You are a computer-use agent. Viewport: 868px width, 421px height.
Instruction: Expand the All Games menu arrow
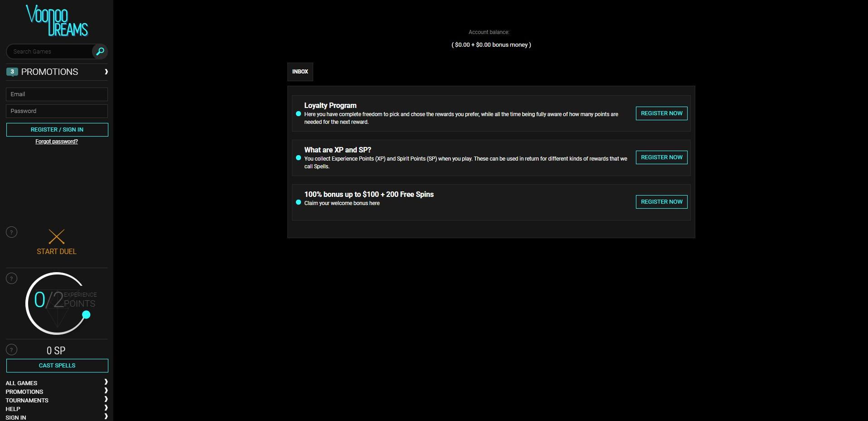coord(106,382)
